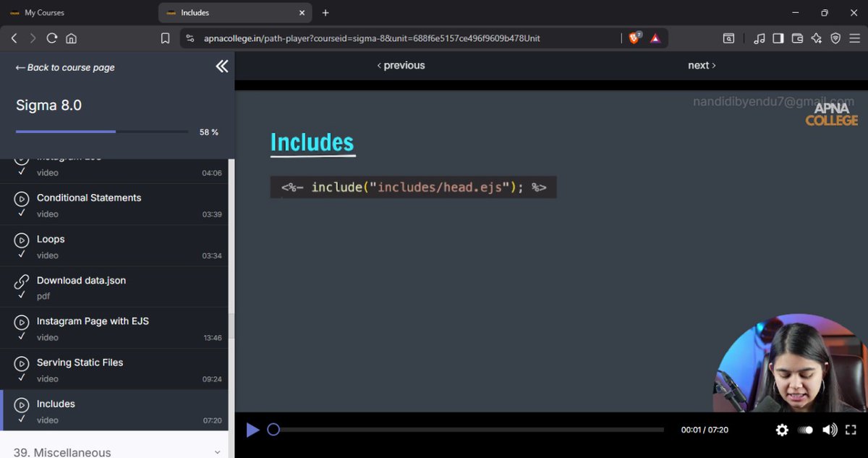
Task: Toggle completion checkmark under Conditional Statements
Action: pos(22,213)
